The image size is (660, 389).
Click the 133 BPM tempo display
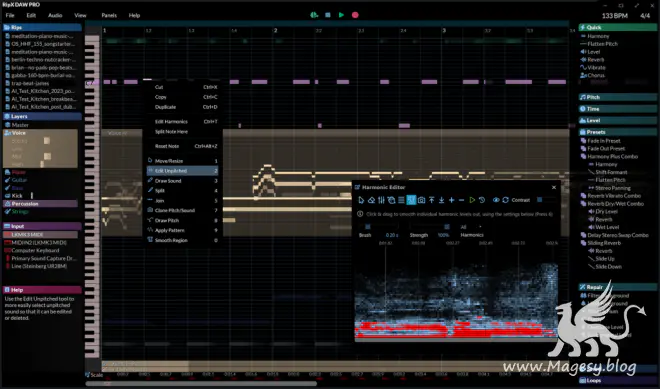pyautogui.click(x=615, y=16)
